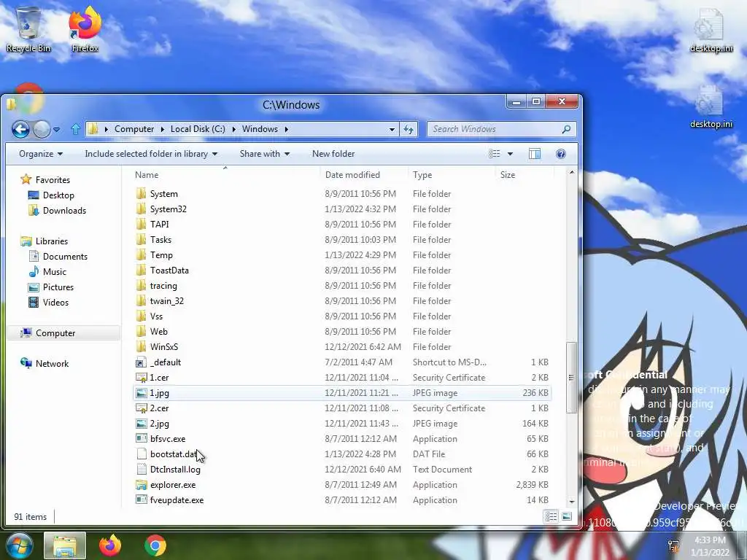Expand arrow after Computer breadcrumb
This screenshot has height=560, width=747.
click(162, 129)
